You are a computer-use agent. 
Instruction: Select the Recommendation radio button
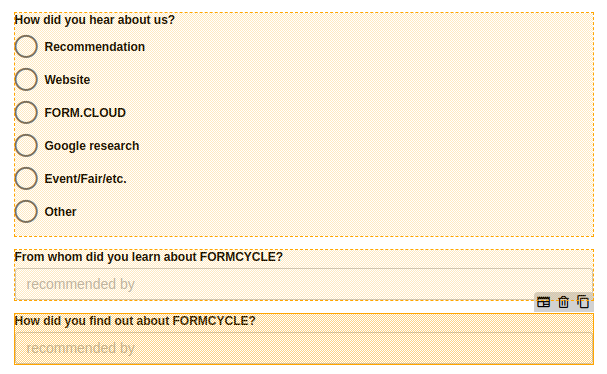click(26, 46)
